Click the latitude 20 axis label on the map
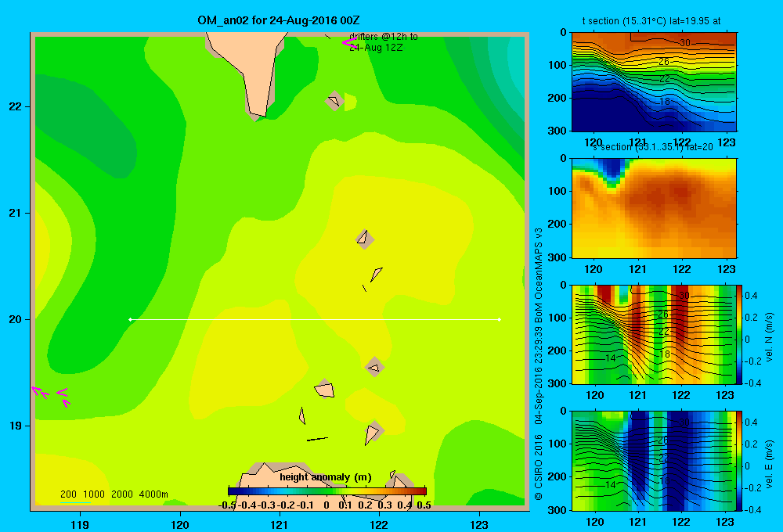Viewport: 783px width, 532px height. (x=15, y=319)
